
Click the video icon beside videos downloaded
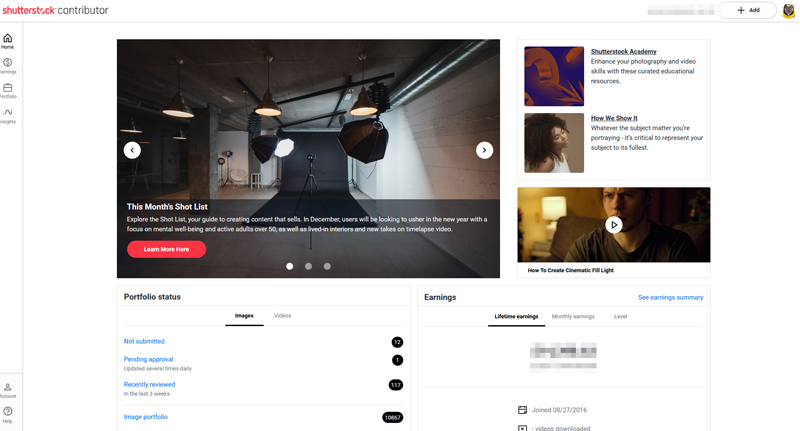pyautogui.click(x=522, y=428)
